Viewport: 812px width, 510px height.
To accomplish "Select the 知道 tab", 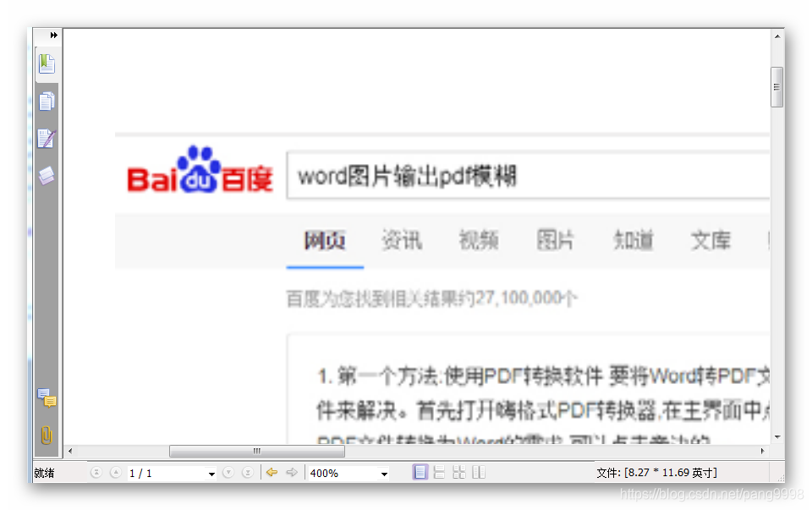I will (634, 241).
